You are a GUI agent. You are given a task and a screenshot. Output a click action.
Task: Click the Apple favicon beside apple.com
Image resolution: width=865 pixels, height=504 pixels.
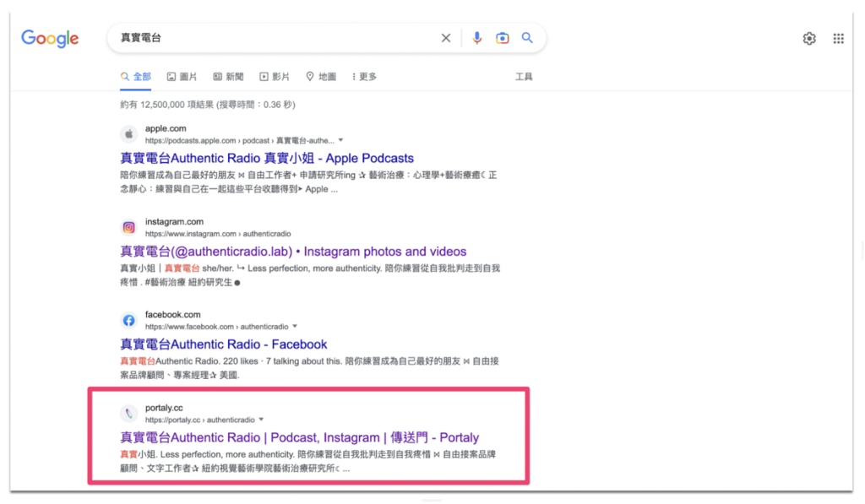tap(129, 134)
